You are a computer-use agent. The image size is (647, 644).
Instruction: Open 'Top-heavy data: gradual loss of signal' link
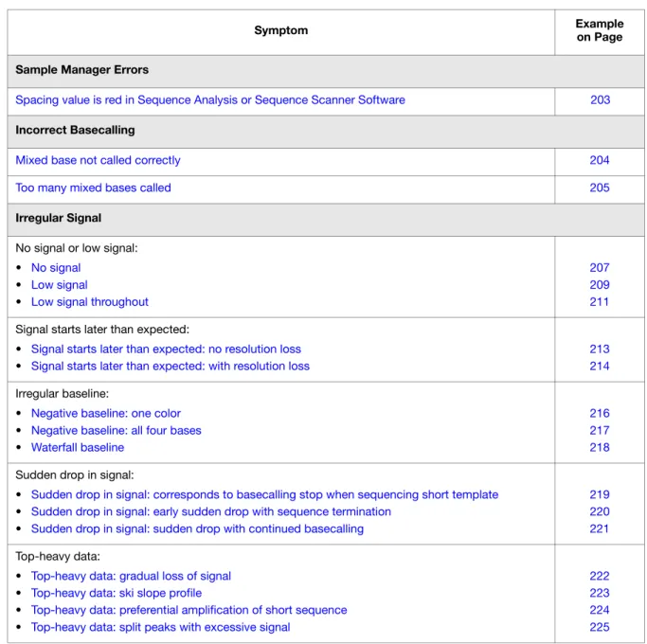tap(131, 576)
